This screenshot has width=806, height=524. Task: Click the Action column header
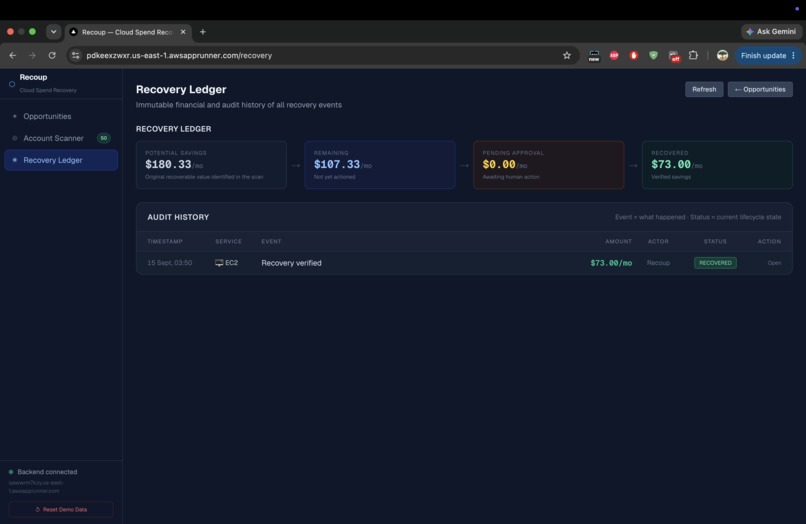pos(769,241)
